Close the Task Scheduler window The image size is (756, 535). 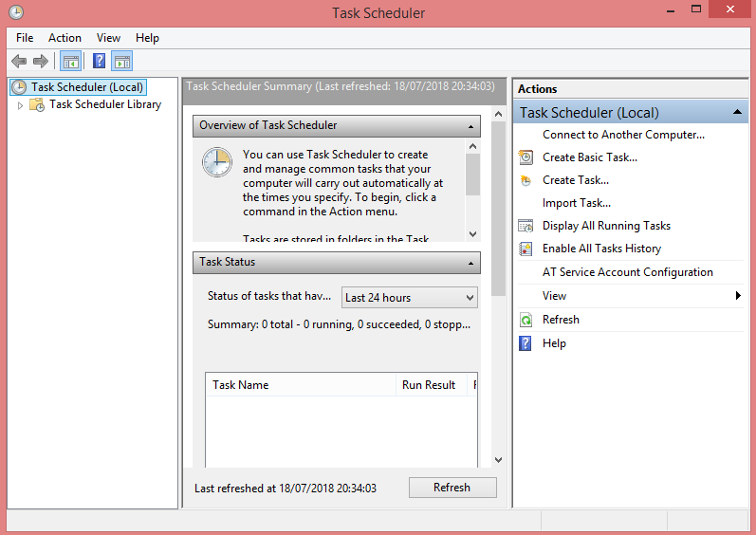tap(730, 9)
